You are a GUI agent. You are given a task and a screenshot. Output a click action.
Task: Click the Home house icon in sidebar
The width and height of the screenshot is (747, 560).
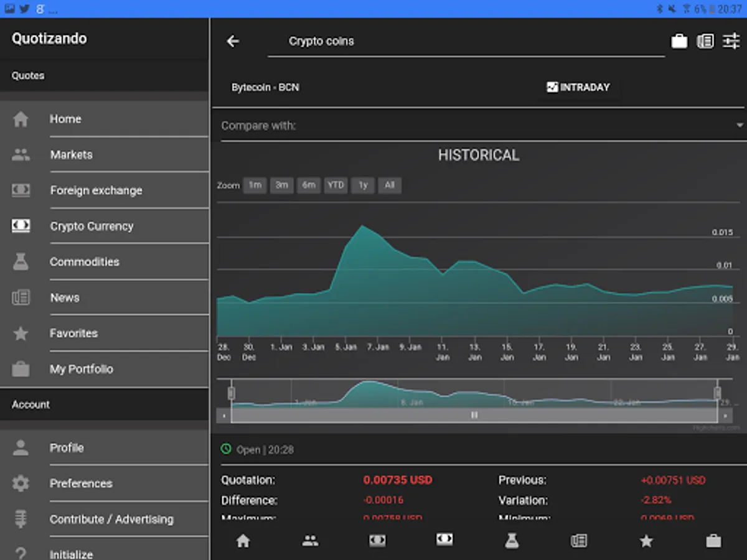[x=21, y=119]
